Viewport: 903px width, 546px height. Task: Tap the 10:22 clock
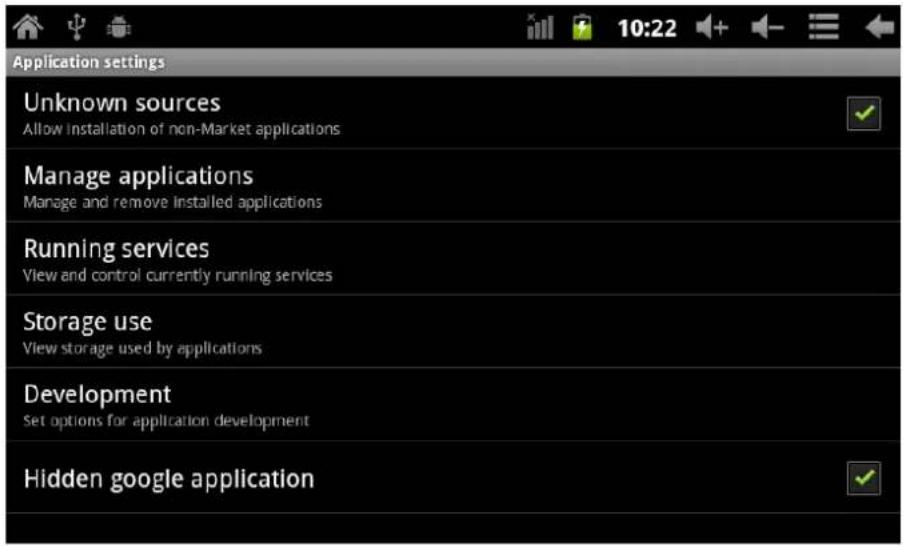tap(647, 28)
